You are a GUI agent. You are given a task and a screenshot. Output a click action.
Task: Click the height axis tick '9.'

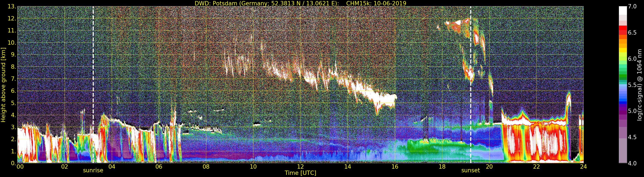tap(13, 55)
